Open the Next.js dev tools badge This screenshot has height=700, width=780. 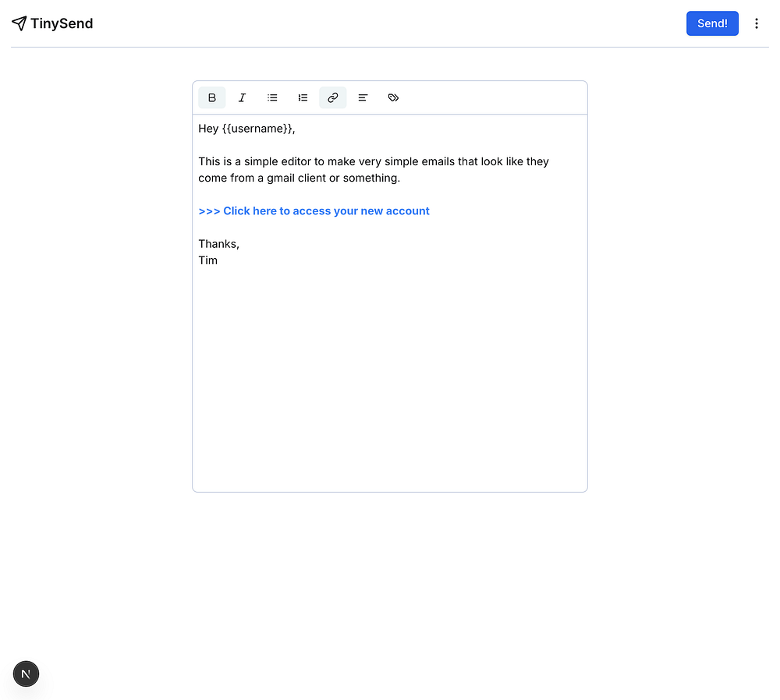tap(26, 674)
